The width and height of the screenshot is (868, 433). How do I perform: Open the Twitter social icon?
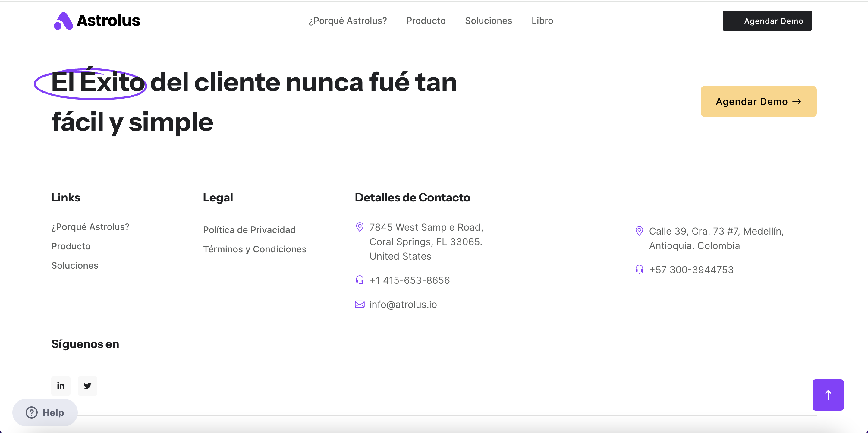[x=88, y=385]
